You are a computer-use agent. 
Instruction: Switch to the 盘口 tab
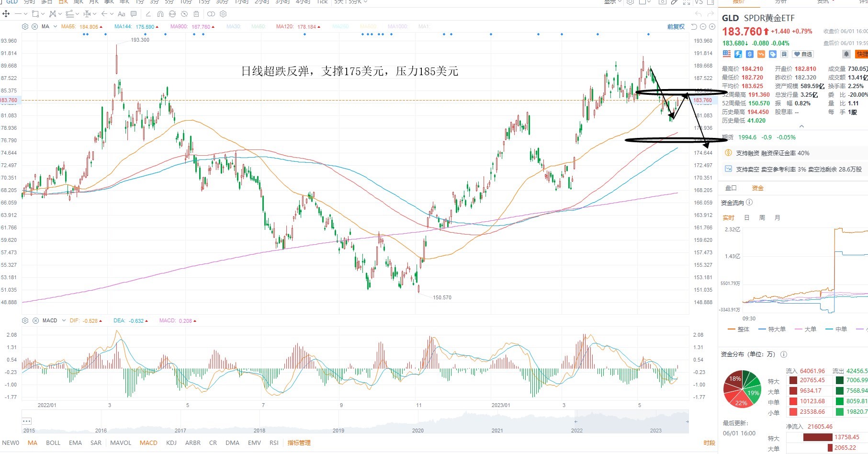click(x=731, y=188)
